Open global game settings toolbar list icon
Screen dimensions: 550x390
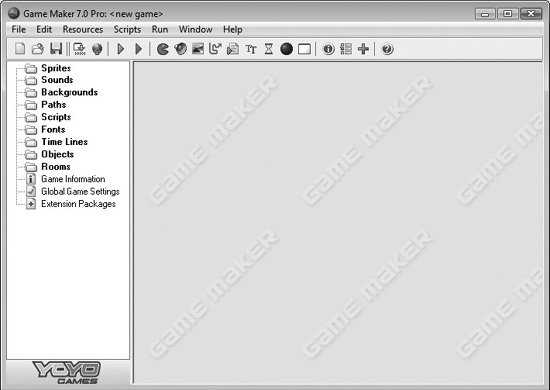point(346,49)
